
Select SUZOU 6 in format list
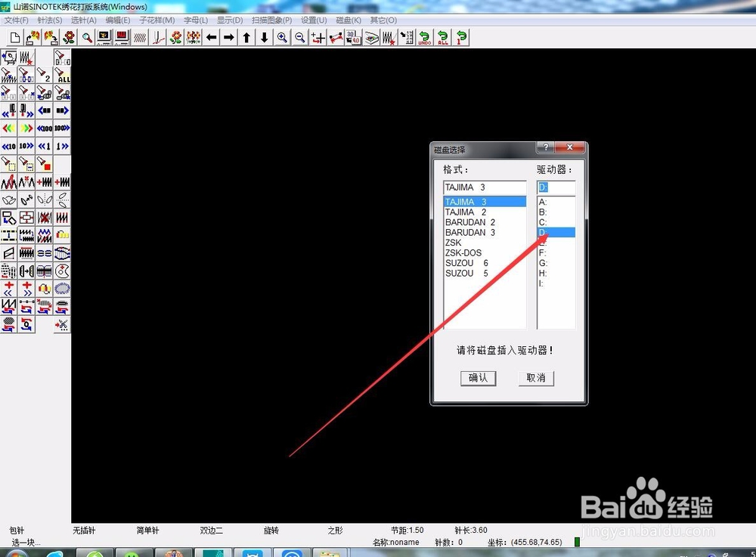tap(485, 263)
